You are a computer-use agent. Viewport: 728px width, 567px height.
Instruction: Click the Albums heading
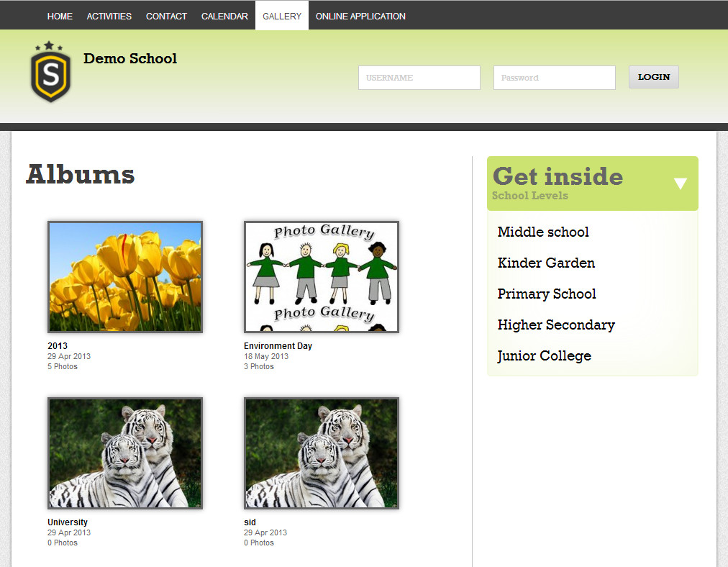tap(81, 175)
